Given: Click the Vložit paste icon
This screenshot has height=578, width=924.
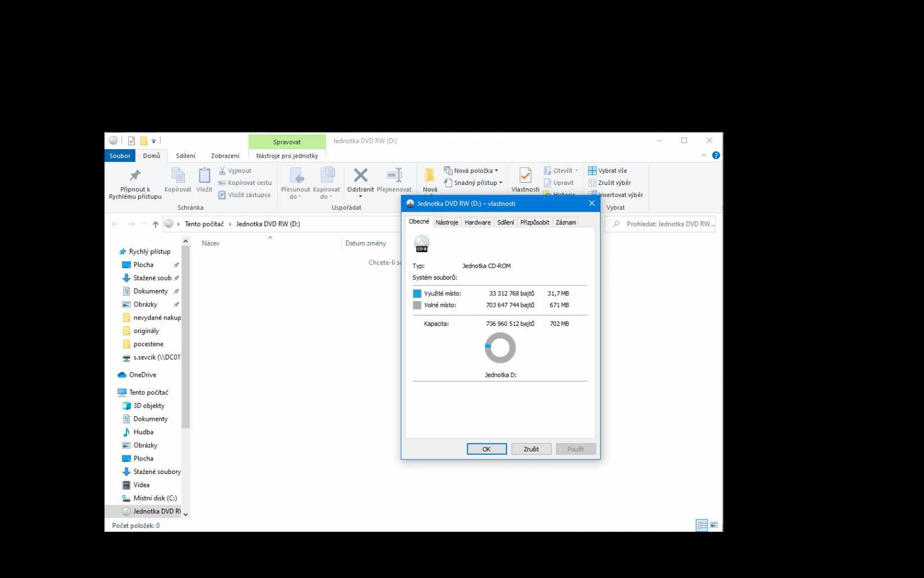Looking at the screenshot, I should coord(204,176).
